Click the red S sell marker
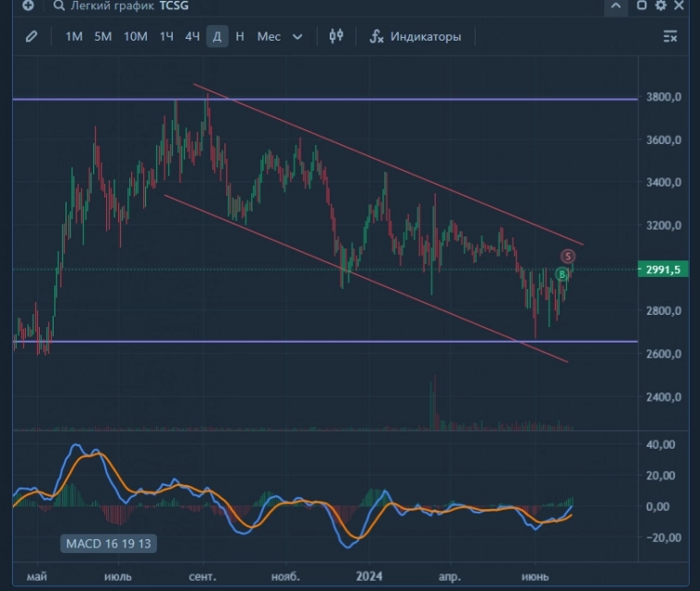The width and height of the screenshot is (700, 591). (x=568, y=256)
